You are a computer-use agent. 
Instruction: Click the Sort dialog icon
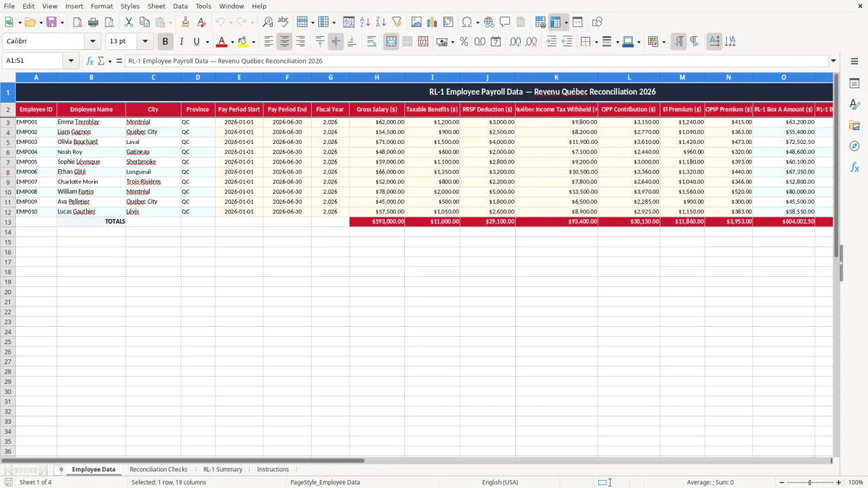(x=349, y=22)
